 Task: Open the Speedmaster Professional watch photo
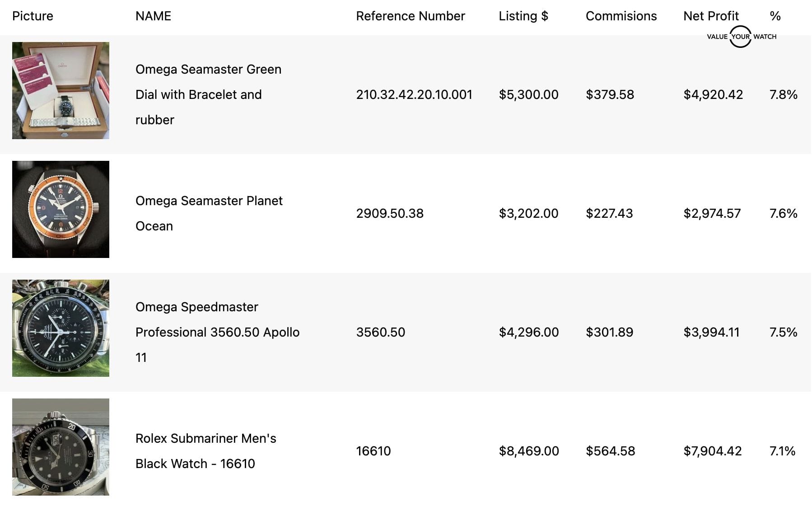click(x=61, y=328)
